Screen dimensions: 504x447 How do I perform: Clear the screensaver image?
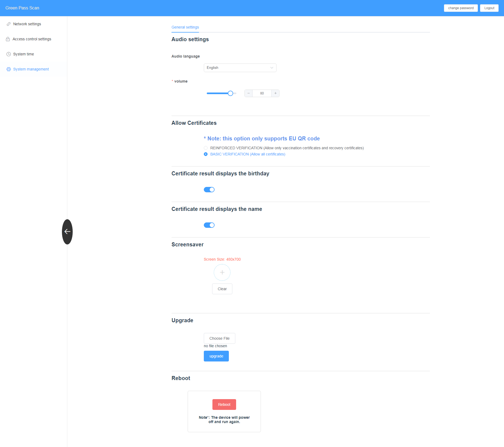click(222, 289)
